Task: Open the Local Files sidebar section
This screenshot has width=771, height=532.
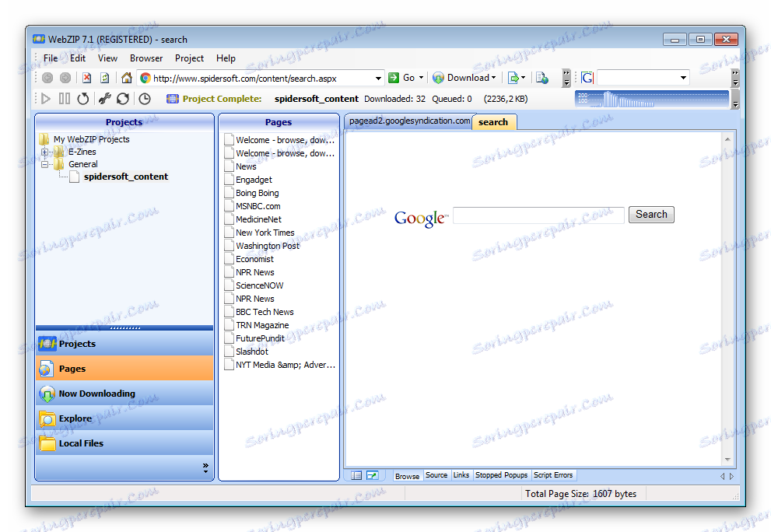Action: 124,443
